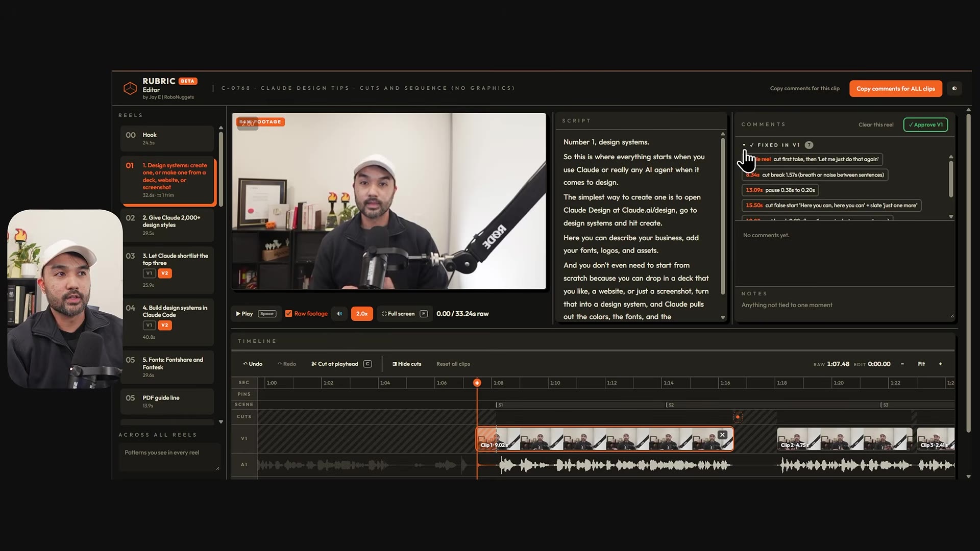
Task: Click Copy comments for this clip
Action: (x=804, y=89)
